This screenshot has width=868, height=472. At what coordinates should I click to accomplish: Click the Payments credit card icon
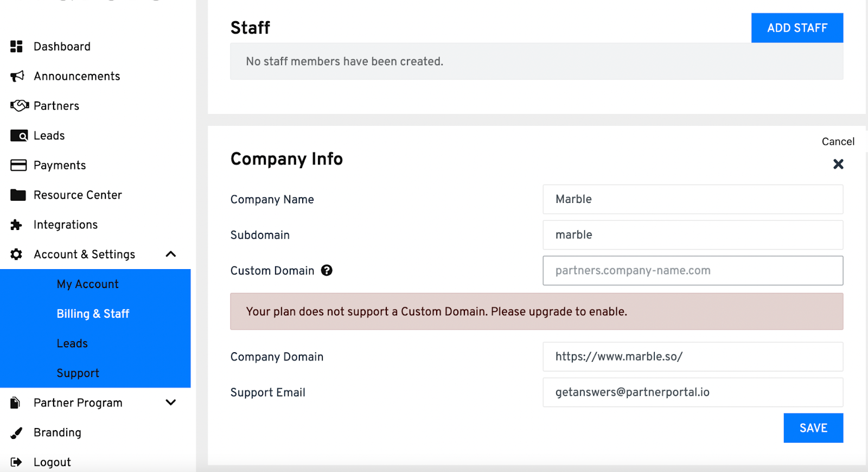point(18,165)
